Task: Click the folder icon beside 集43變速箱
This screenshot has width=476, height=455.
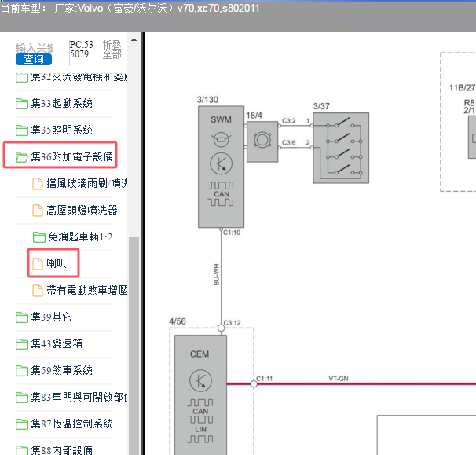Action: (22, 344)
